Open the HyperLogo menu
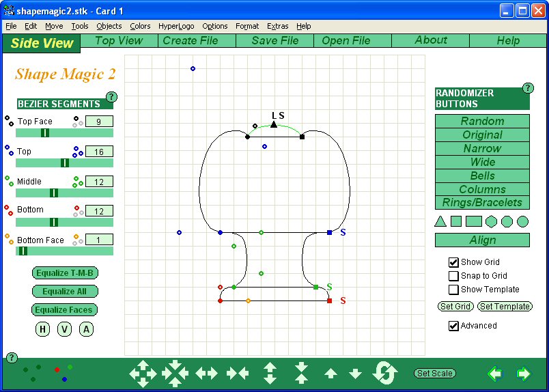This screenshot has height=392, width=549. (176, 26)
